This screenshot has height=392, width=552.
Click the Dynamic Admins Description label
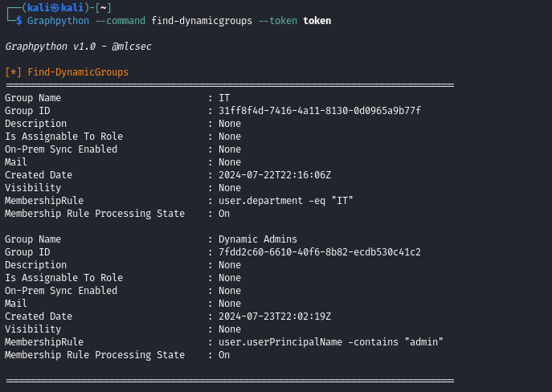click(35, 265)
